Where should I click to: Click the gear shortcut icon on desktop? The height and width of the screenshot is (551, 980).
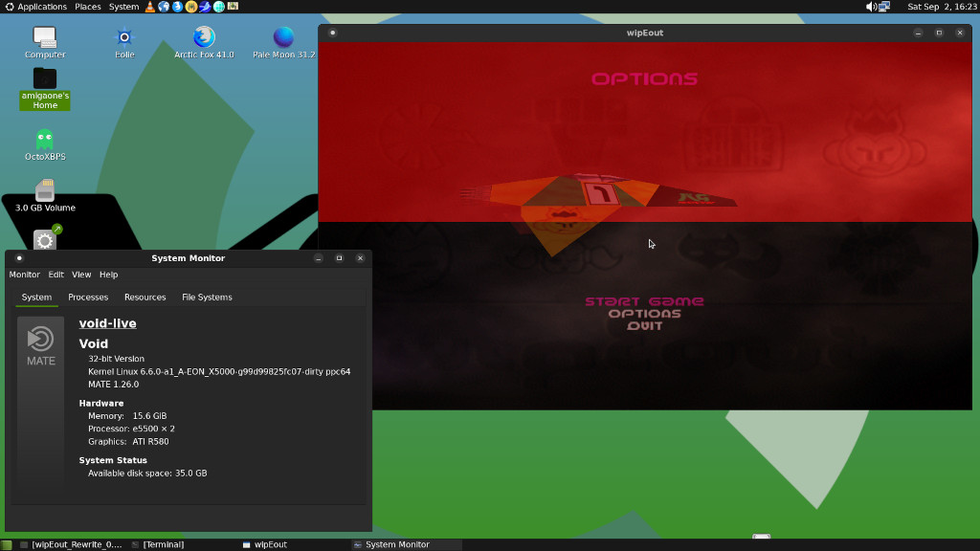pyautogui.click(x=45, y=238)
